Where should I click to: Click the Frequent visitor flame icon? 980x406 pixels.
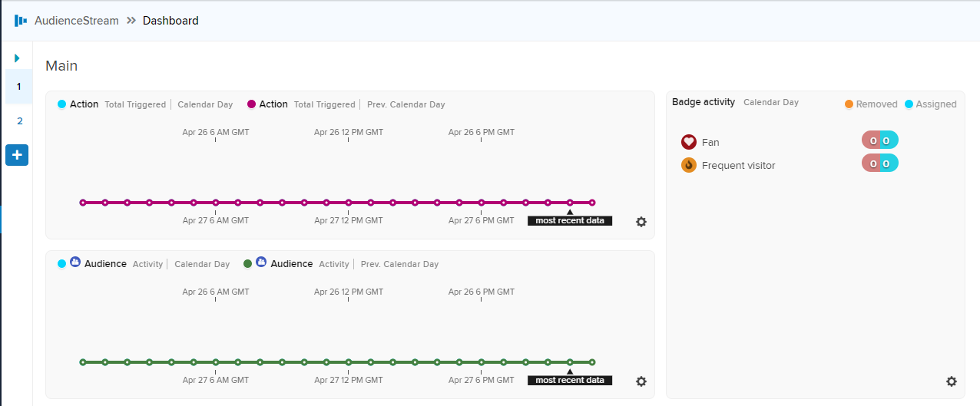[689, 165]
